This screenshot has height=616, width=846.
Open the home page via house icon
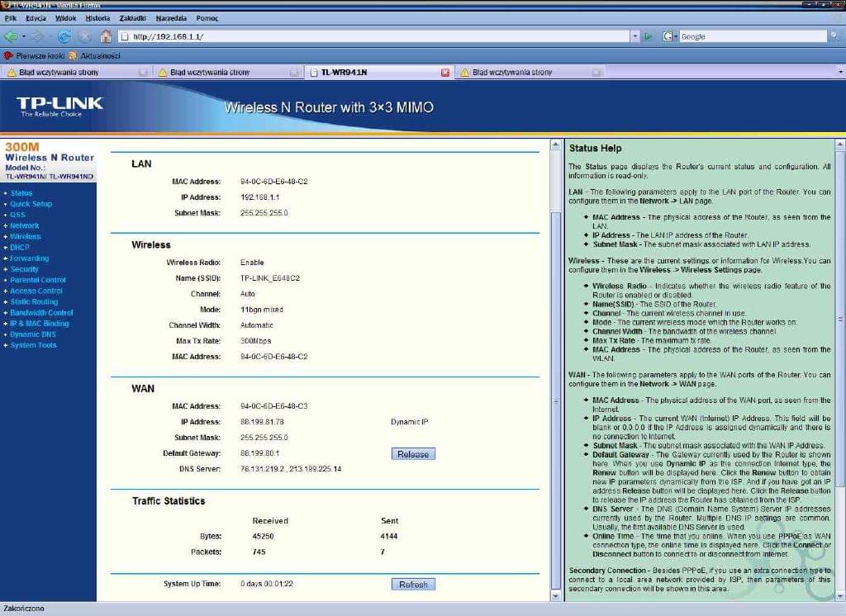106,36
